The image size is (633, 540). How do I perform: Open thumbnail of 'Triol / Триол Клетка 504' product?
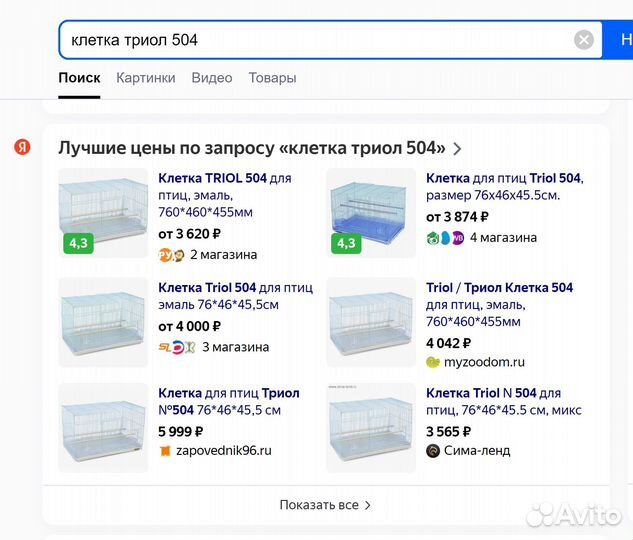tap(371, 322)
